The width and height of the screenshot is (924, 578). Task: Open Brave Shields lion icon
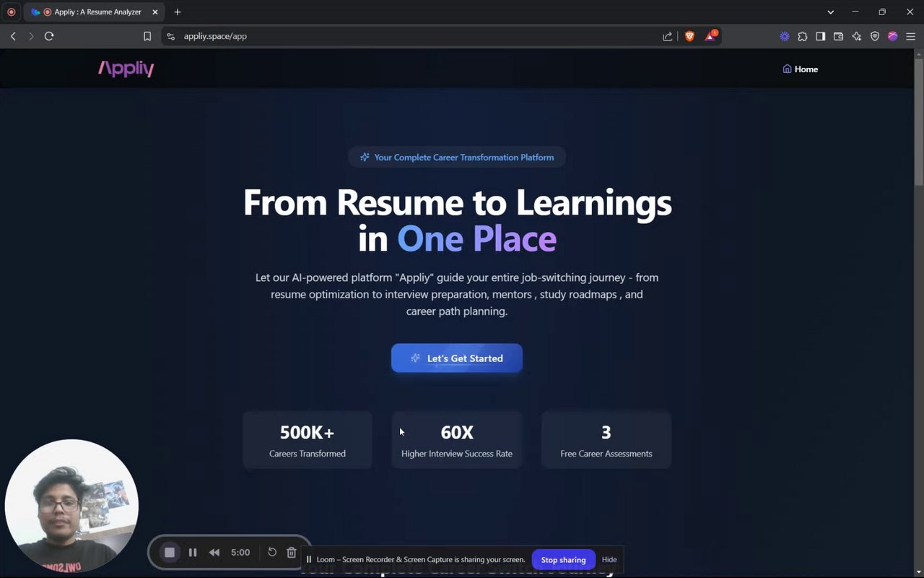click(x=689, y=36)
